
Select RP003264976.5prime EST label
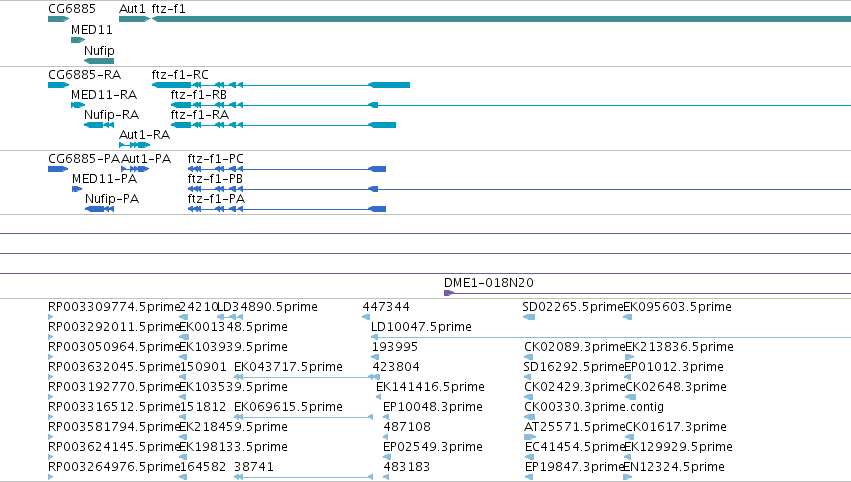click(114, 468)
